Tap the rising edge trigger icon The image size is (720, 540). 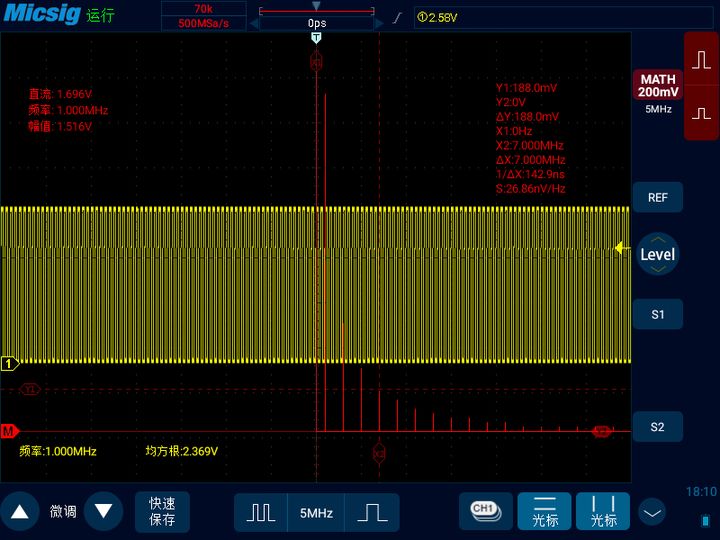pyautogui.click(x=397, y=18)
